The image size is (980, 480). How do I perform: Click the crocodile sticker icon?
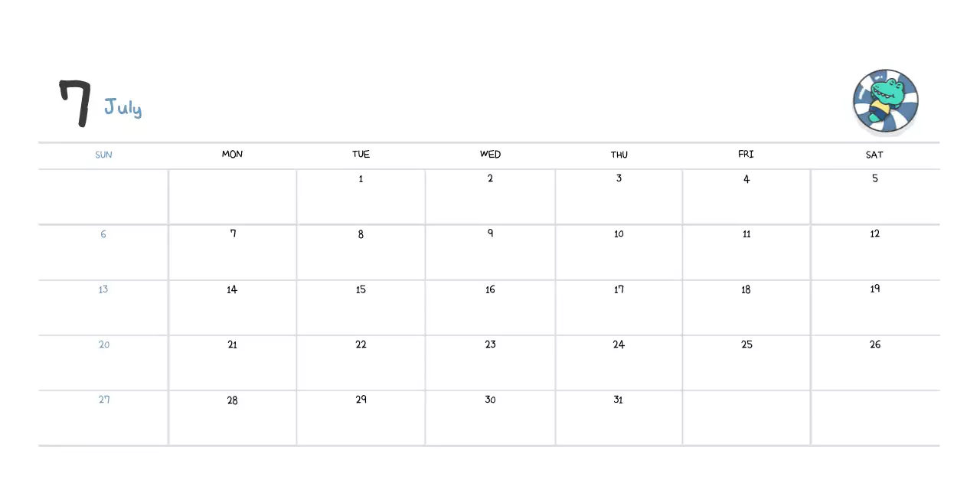click(x=885, y=102)
